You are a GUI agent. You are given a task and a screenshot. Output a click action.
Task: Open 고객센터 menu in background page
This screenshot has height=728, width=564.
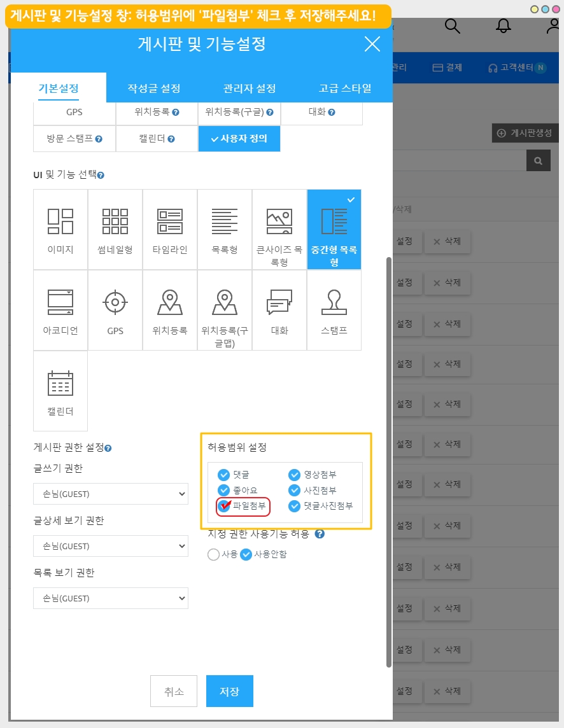[517, 68]
